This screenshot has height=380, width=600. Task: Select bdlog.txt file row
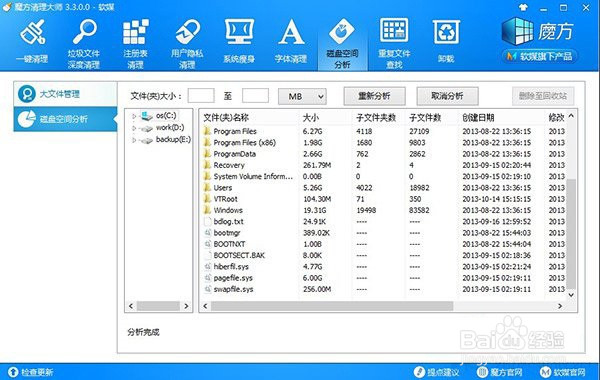click(x=383, y=222)
